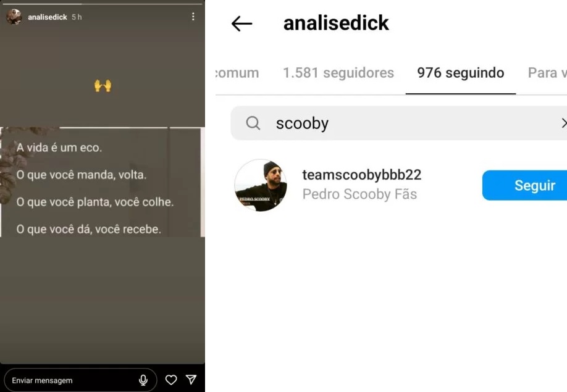This screenshot has height=392, width=567.
Task: Switch to the 1.581 seguidores tab
Action: [x=338, y=73]
